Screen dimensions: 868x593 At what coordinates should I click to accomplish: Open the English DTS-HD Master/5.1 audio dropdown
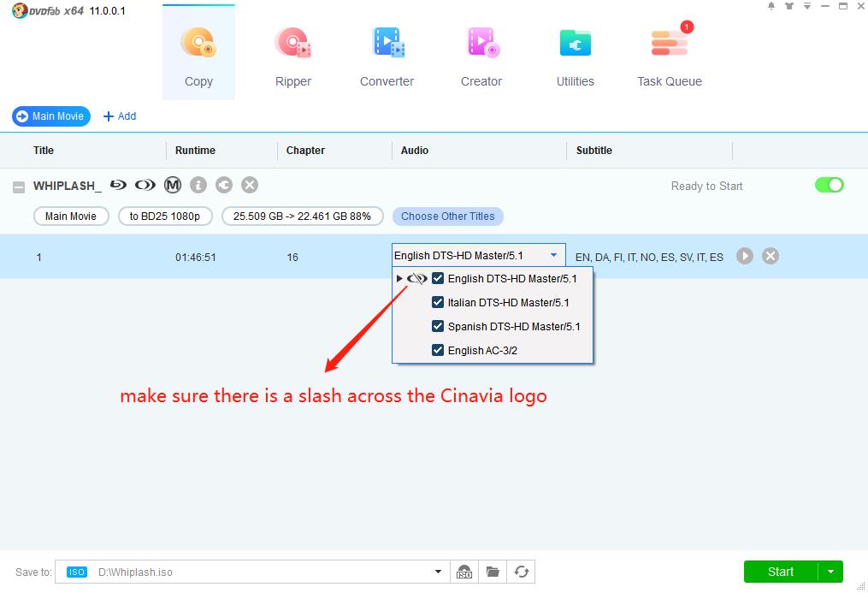point(479,255)
